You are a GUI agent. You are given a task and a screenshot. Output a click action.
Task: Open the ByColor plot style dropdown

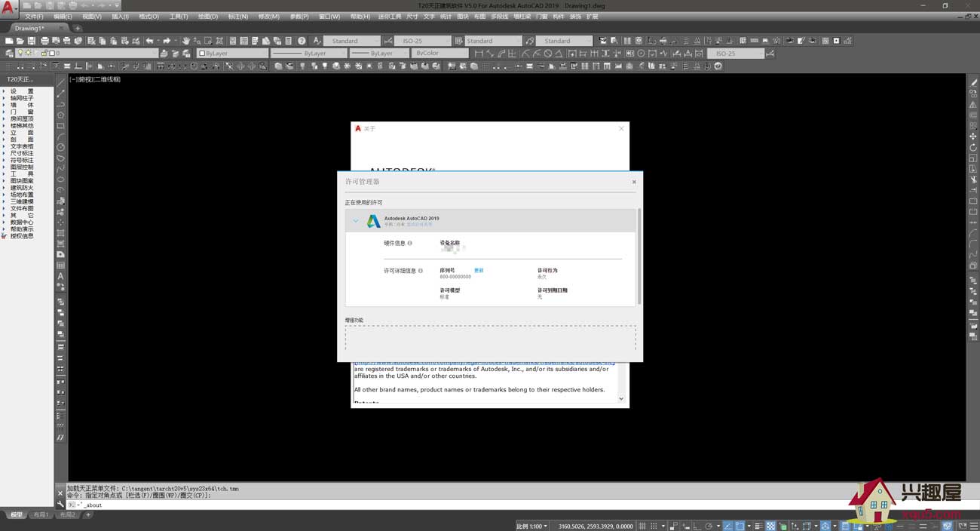pyautogui.click(x=441, y=54)
